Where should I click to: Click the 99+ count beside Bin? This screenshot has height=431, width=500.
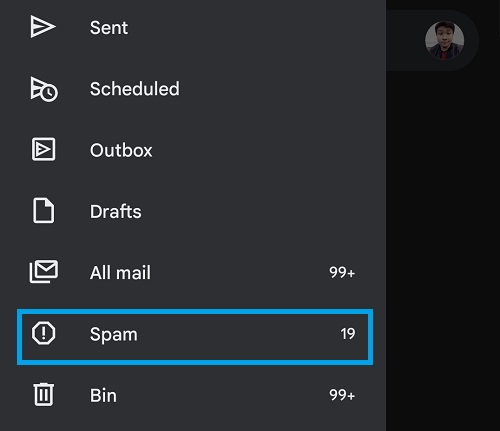pos(342,395)
